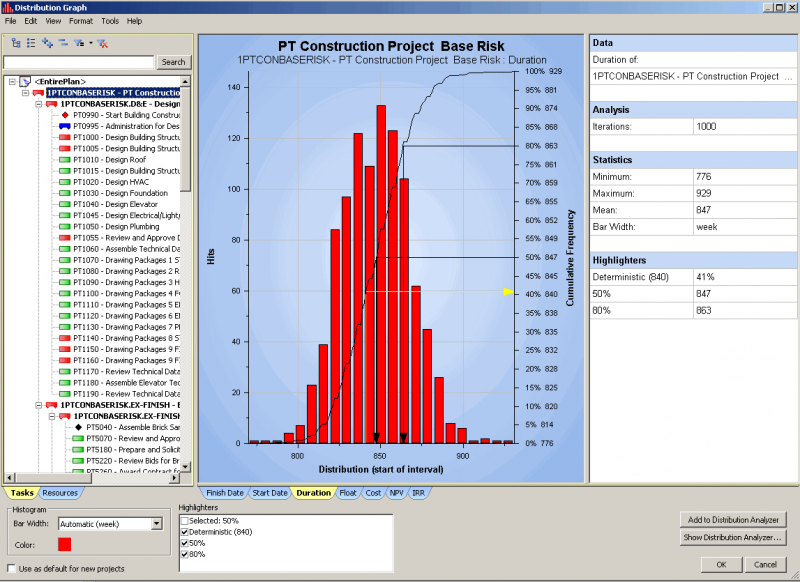The image size is (800, 582).
Task: Toggle the Selected: 50% highlighter checkbox
Action: pos(185,521)
